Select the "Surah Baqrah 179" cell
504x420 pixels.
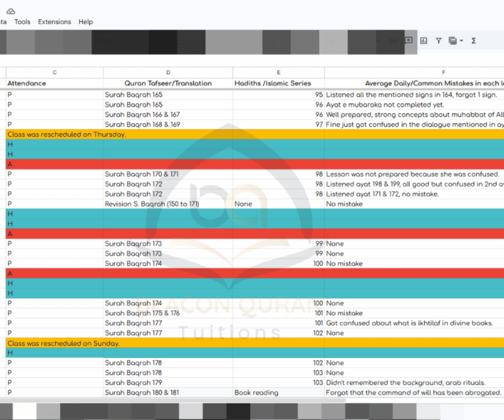(168, 382)
